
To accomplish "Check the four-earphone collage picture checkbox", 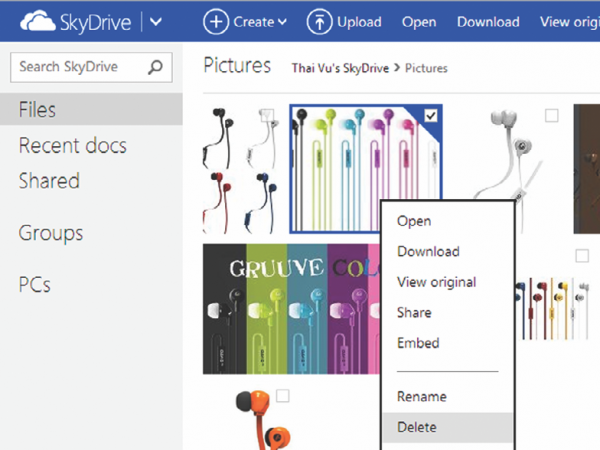I will (267, 116).
